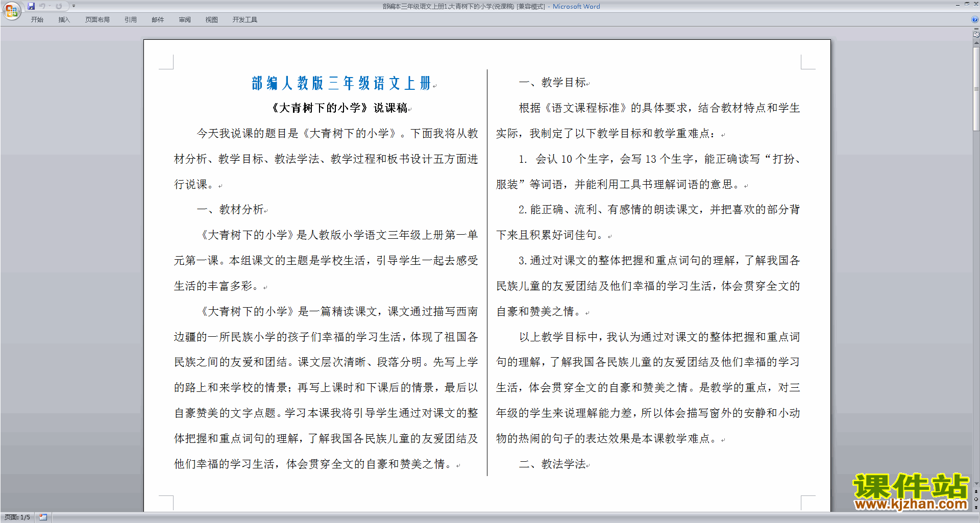Click the split-window handle above scrollbar
Viewport: 980px width, 523px height.
click(976, 29)
